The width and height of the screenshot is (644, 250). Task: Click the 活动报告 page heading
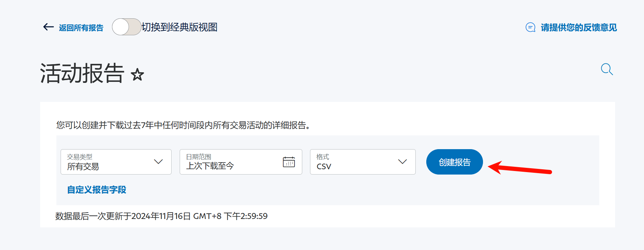pos(82,73)
